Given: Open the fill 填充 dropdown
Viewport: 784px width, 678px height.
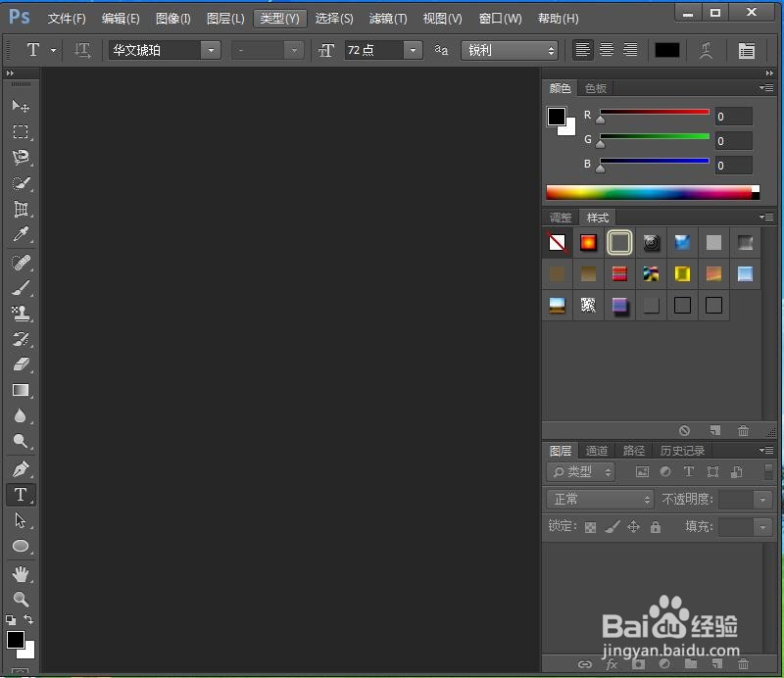Looking at the screenshot, I should point(763,526).
